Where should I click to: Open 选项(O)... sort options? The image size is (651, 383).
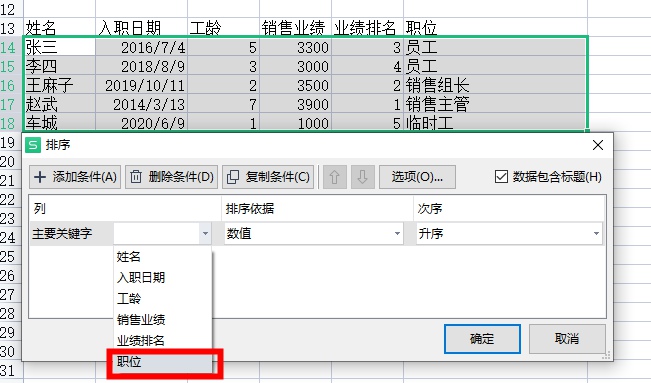(x=417, y=177)
